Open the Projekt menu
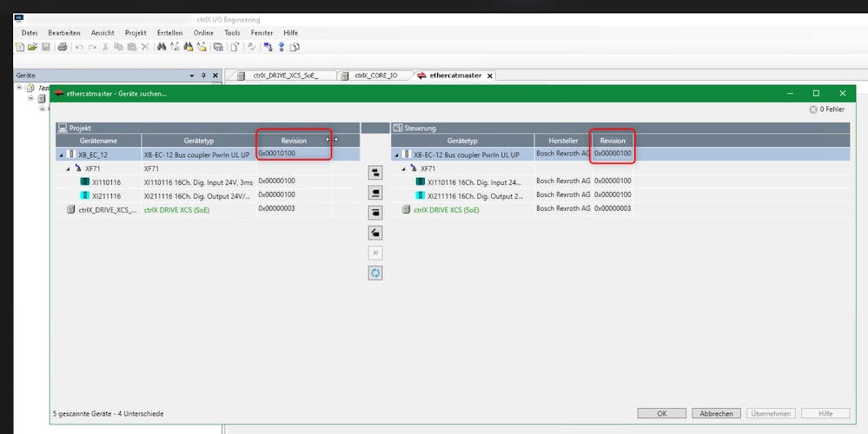868x434 pixels. (136, 32)
